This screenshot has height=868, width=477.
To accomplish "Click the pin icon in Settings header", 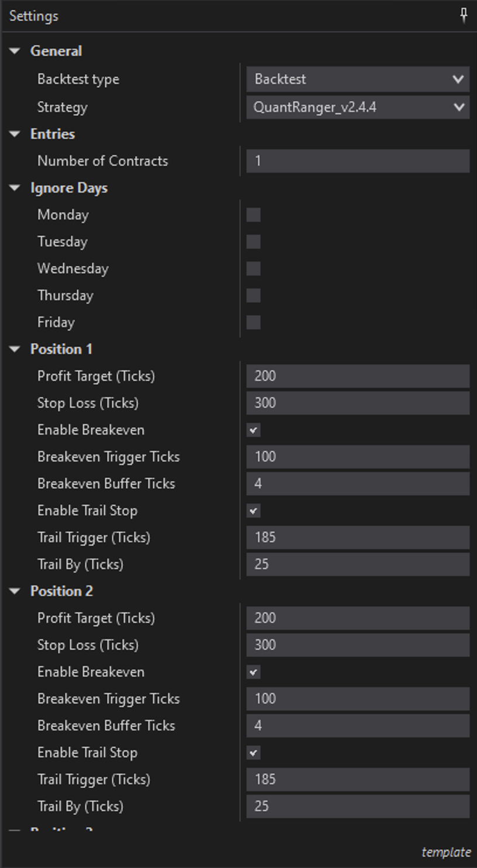I will (x=464, y=16).
